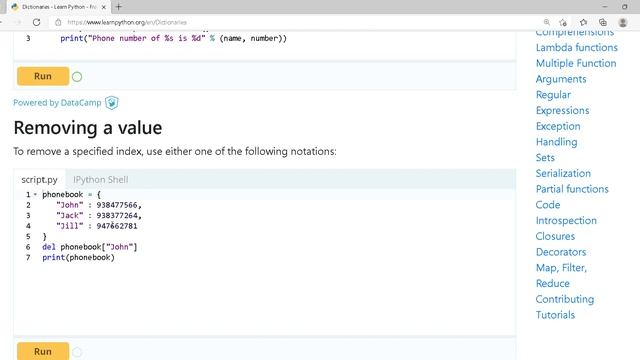
Task: Click the Removing a value heading
Action: [x=88, y=128]
